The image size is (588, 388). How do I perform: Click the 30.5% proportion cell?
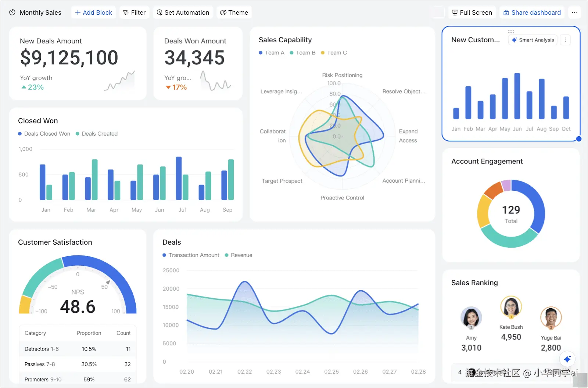point(89,364)
